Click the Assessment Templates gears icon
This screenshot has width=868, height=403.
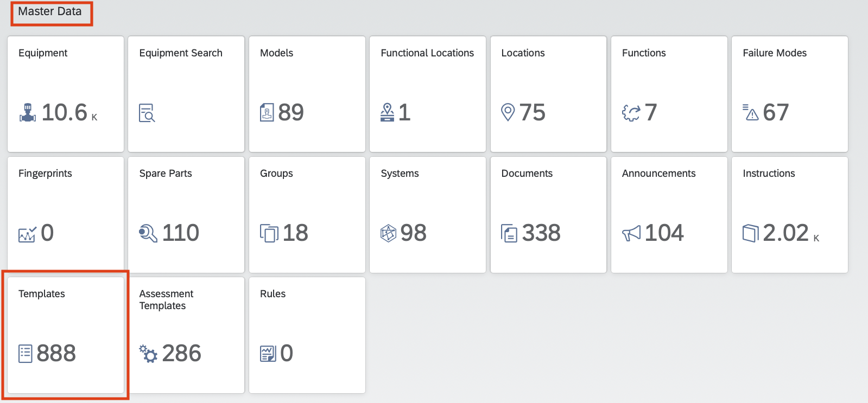coord(148,354)
